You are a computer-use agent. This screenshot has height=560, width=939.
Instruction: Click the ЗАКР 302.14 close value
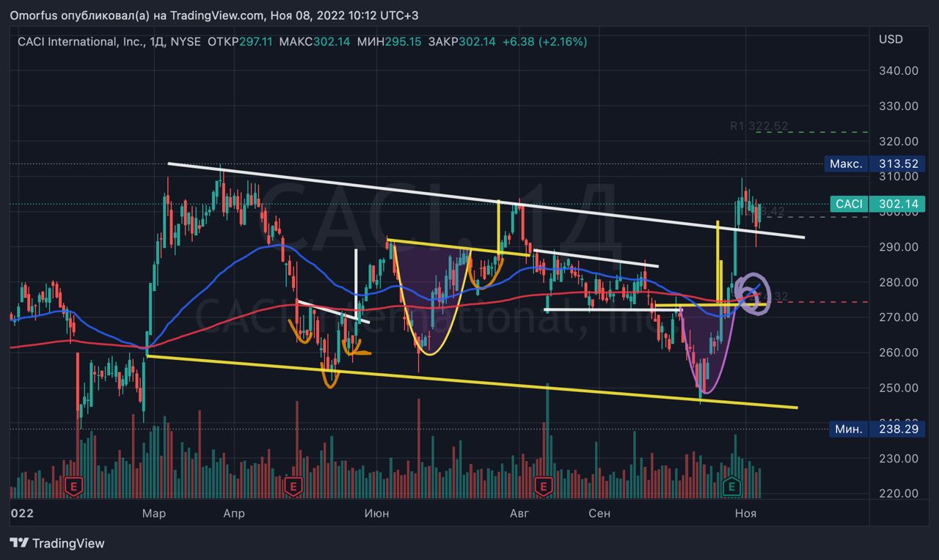click(461, 42)
